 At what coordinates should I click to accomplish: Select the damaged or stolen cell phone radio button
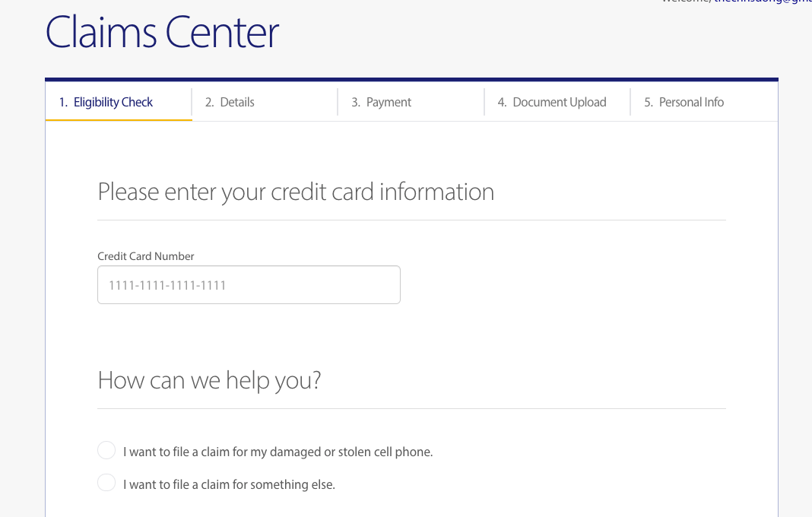pos(106,450)
